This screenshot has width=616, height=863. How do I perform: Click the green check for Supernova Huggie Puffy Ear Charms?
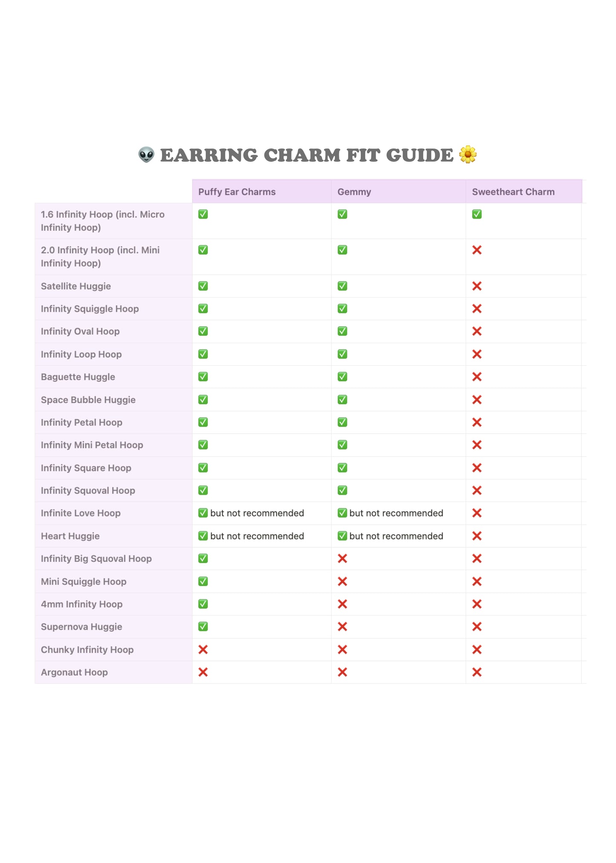203,627
